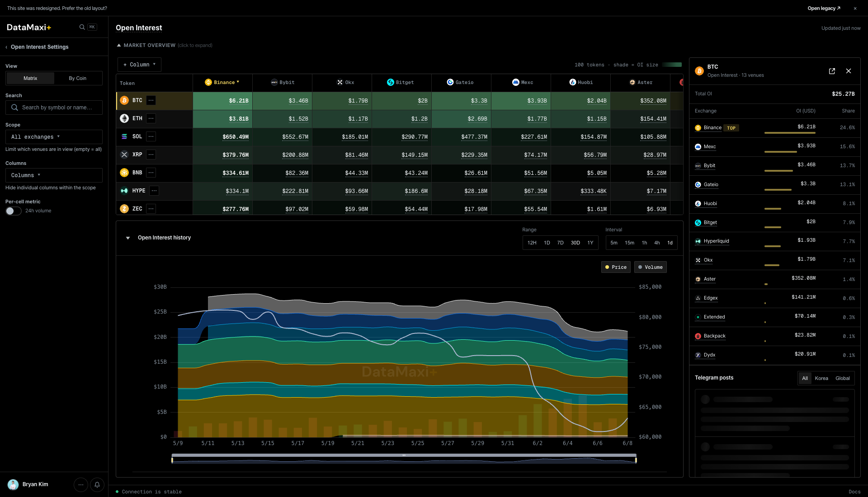Click the BNB coin icon in token table

coord(124,173)
